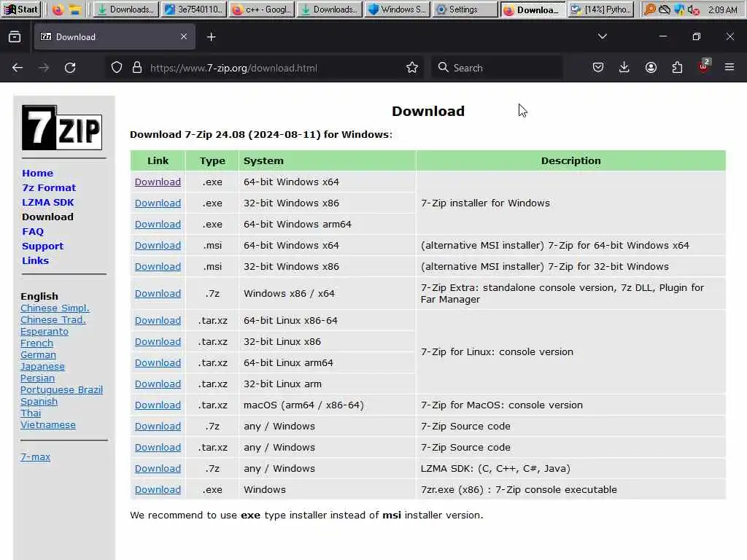Expand the list all tabs chevron
Screen dimensions: 747x560
click(602, 36)
